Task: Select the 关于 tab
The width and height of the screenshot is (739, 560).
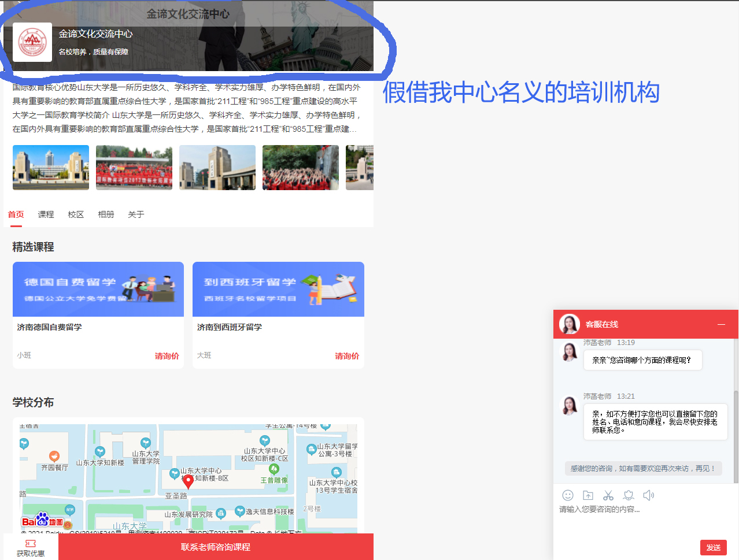Action: 136,214
